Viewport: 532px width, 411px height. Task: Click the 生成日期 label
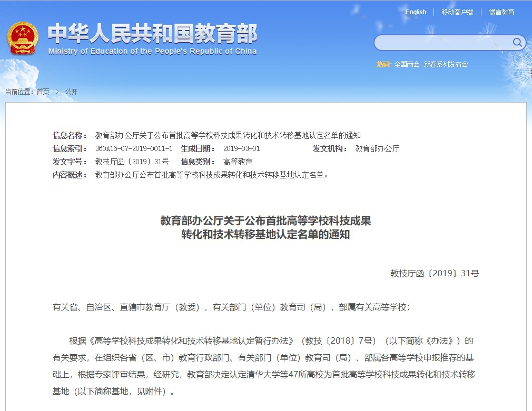pos(198,148)
